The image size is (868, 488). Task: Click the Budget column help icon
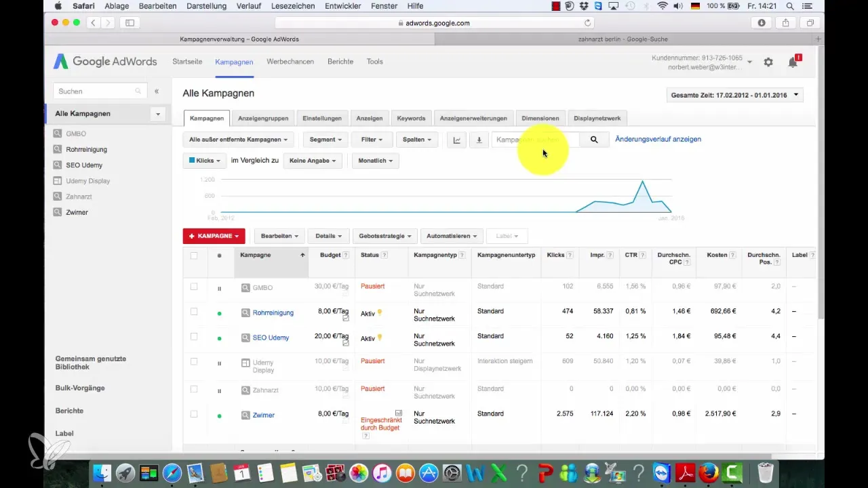point(346,255)
